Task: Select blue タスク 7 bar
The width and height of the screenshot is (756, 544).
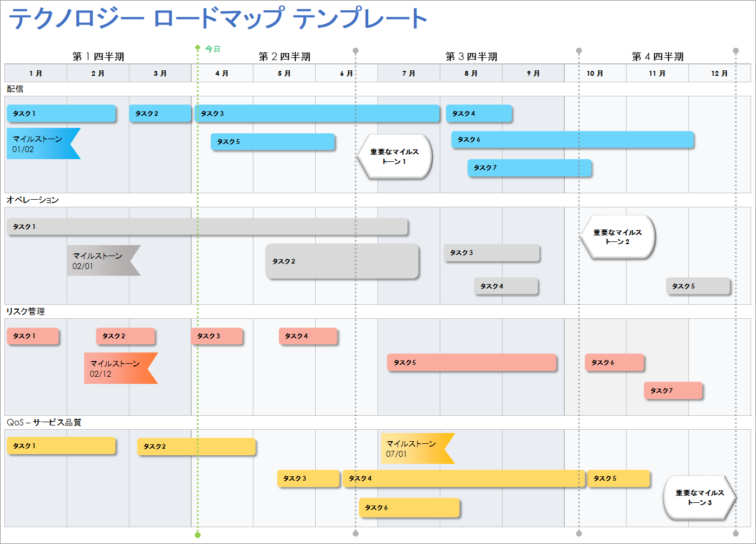Action: point(530,168)
